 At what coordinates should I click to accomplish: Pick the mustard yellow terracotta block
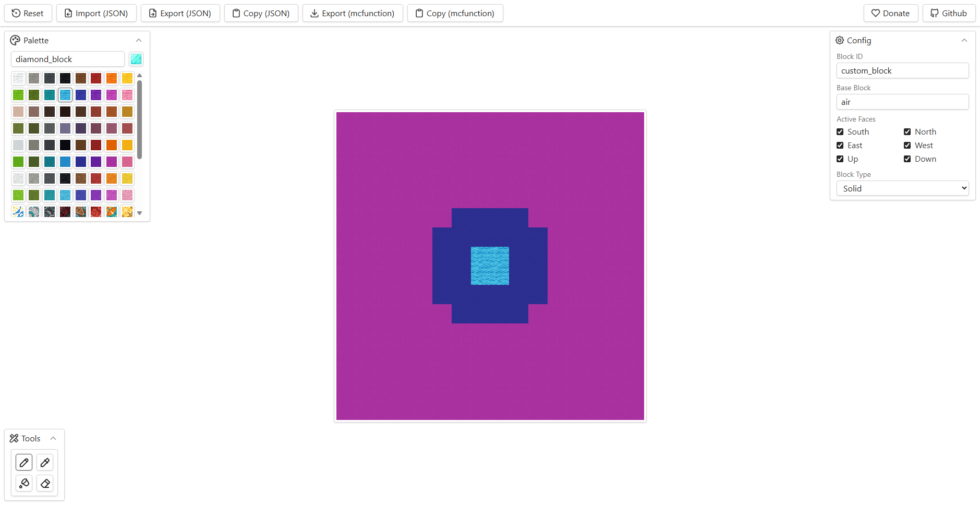click(x=127, y=111)
